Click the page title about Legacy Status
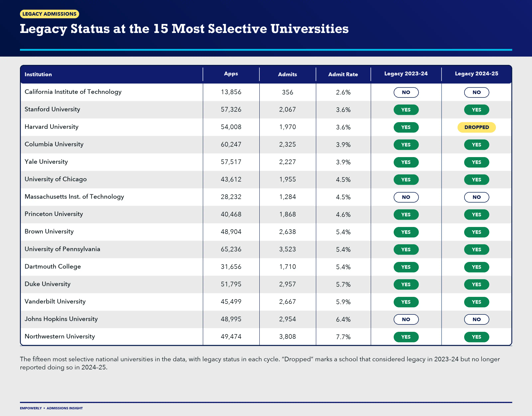This screenshot has height=416, width=532. [x=184, y=29]
